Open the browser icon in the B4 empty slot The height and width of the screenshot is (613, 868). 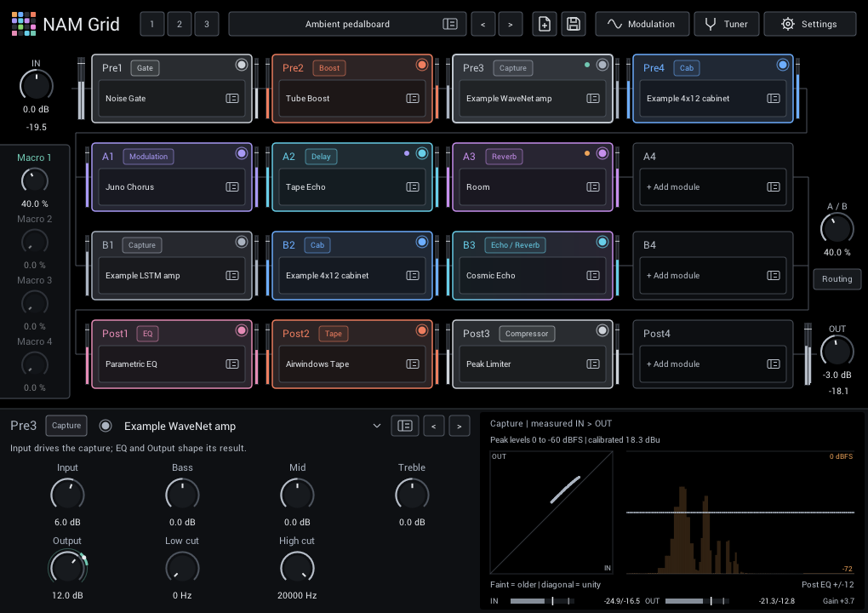click(774, 275)
